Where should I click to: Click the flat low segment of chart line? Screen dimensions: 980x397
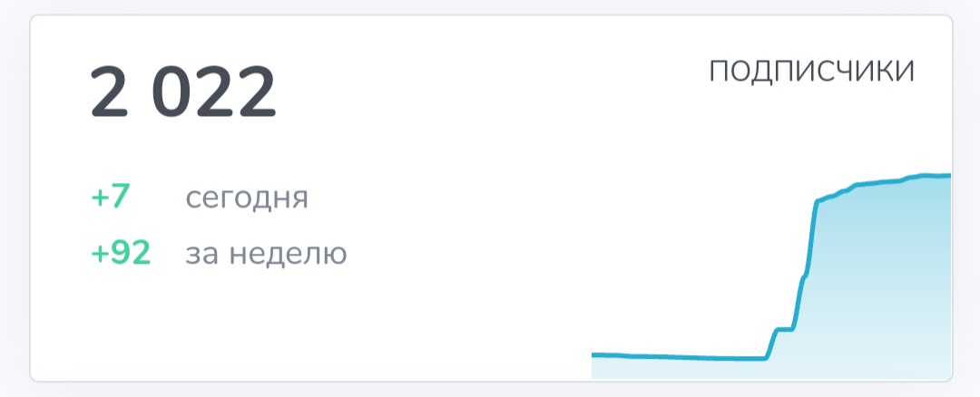681,357
